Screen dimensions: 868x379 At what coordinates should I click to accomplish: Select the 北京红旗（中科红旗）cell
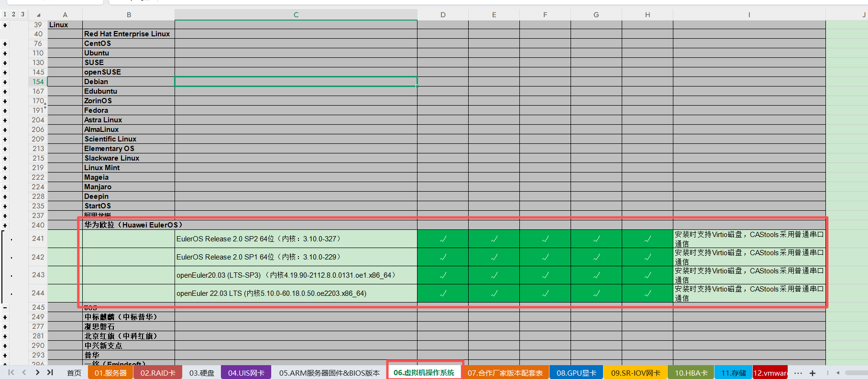pyautogui.click(x=129, y=336)
